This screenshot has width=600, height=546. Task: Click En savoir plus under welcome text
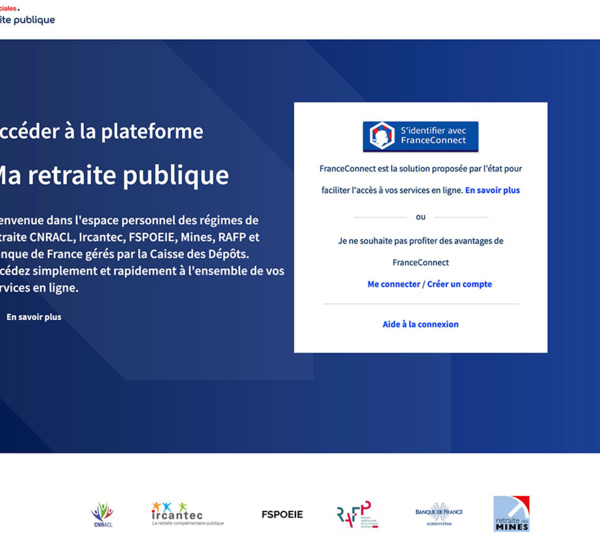tap(34, 317)
